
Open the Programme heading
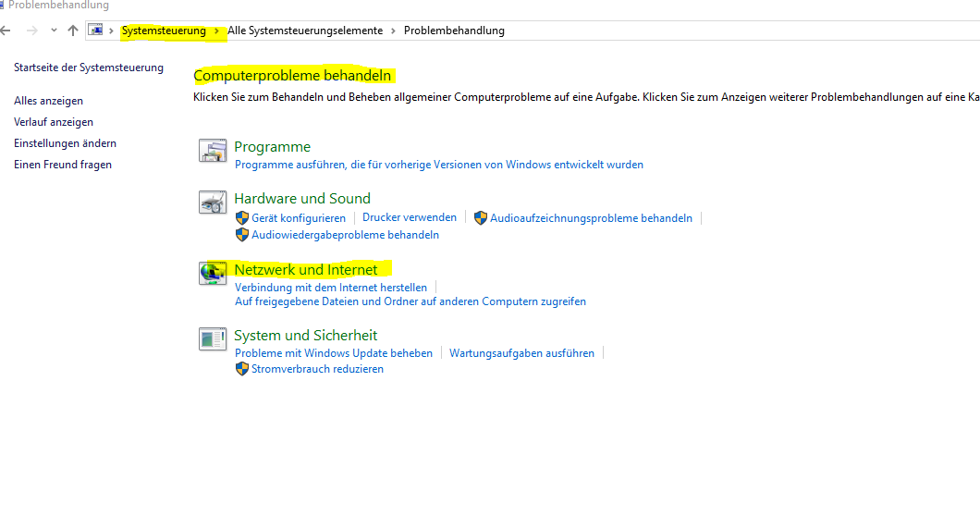point(272,146)
